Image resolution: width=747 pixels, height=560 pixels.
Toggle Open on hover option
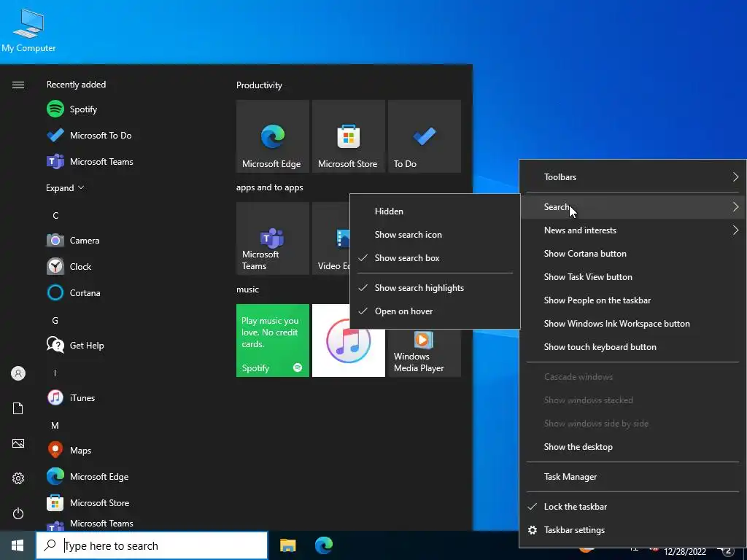(x=435, y=311)
